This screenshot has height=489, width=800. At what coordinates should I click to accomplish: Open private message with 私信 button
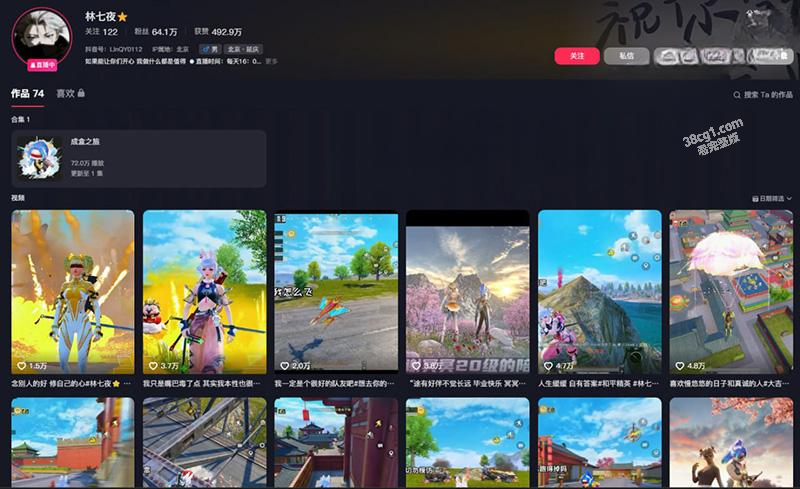pyautogui.click(x=627, y=56)
